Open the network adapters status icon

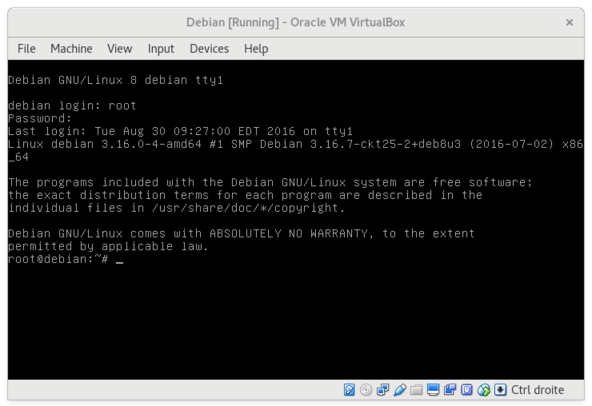pyautogui.click(x=383, y=389)
